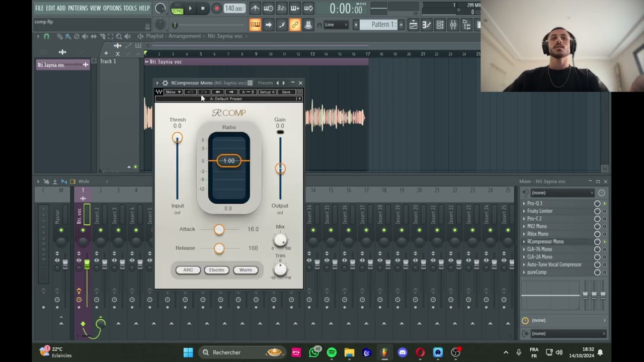The height and width of the screenshot is (362, 644).
Task: Load next Waves preset arrow
Action: tap(231, 92)
